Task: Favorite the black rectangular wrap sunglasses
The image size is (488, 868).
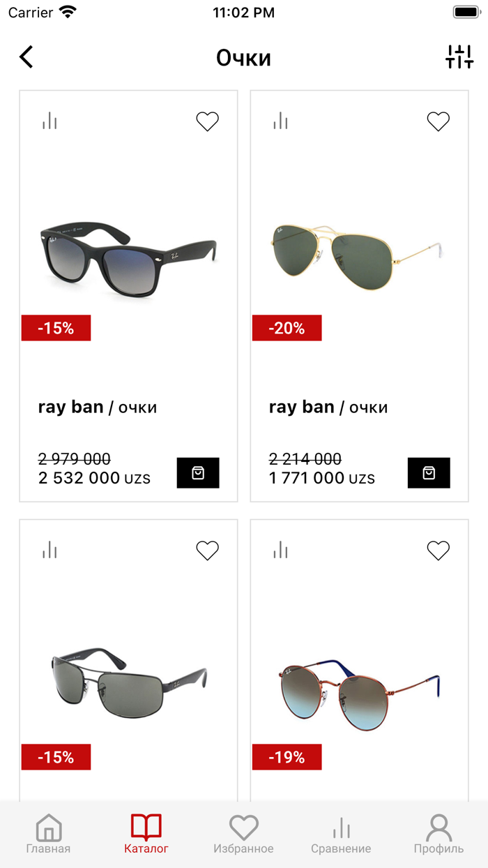Action: tap(207, 551)
